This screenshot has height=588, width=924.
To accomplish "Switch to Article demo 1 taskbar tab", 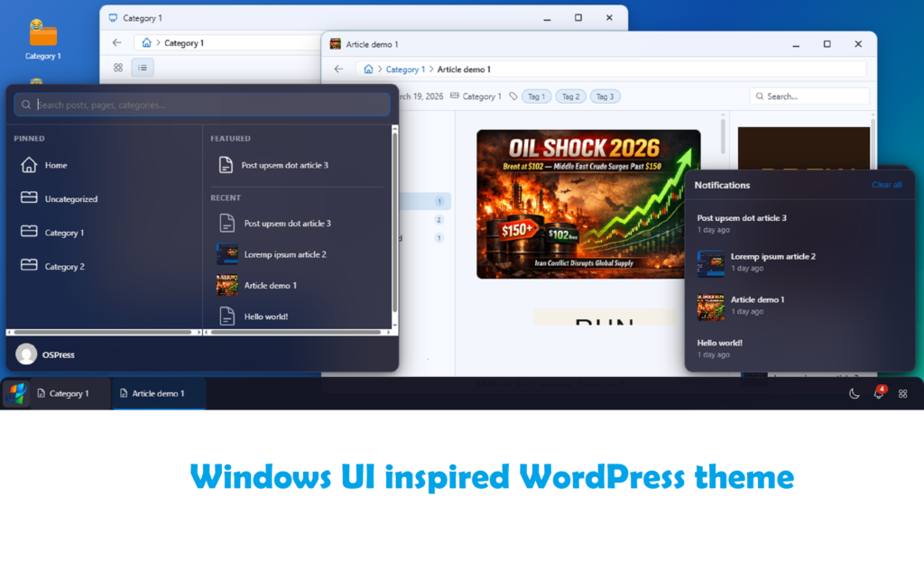I will click(158, 393).
